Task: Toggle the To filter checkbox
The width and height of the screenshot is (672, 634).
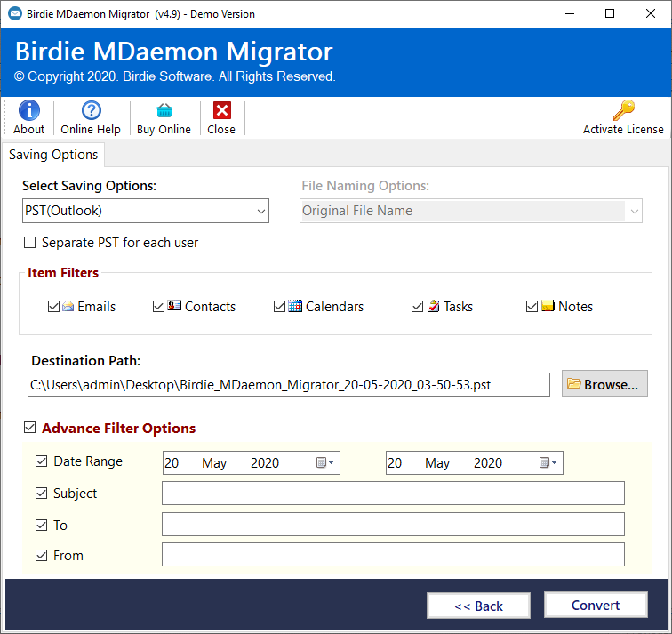Action: point(41,526)
